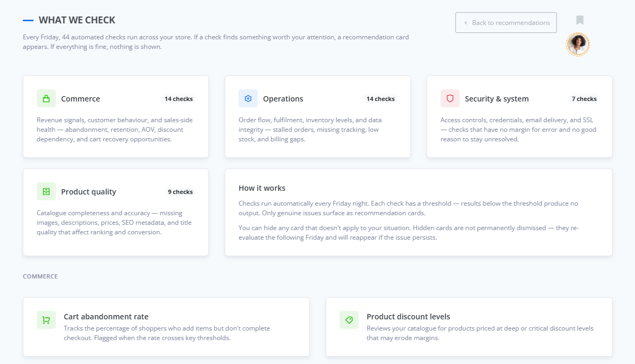The image size is (635, 364).
Task: Click the WHAT WE CHECK heading
Action: coord(77,20)
